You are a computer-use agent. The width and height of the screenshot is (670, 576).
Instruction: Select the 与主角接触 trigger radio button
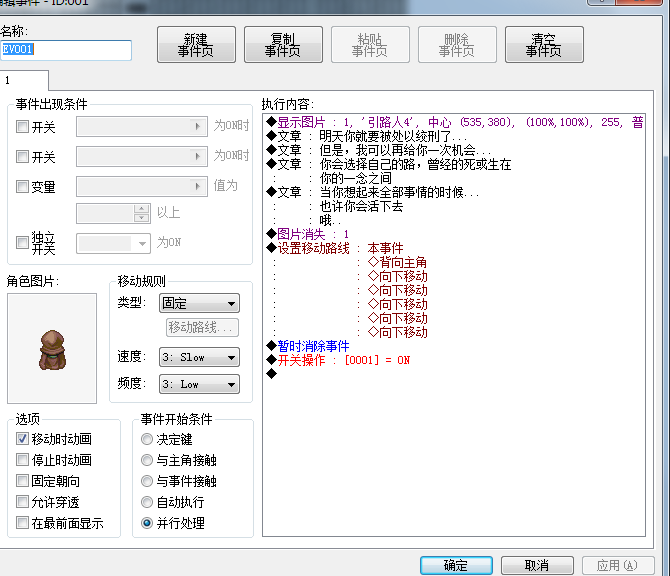pos(147,460)
